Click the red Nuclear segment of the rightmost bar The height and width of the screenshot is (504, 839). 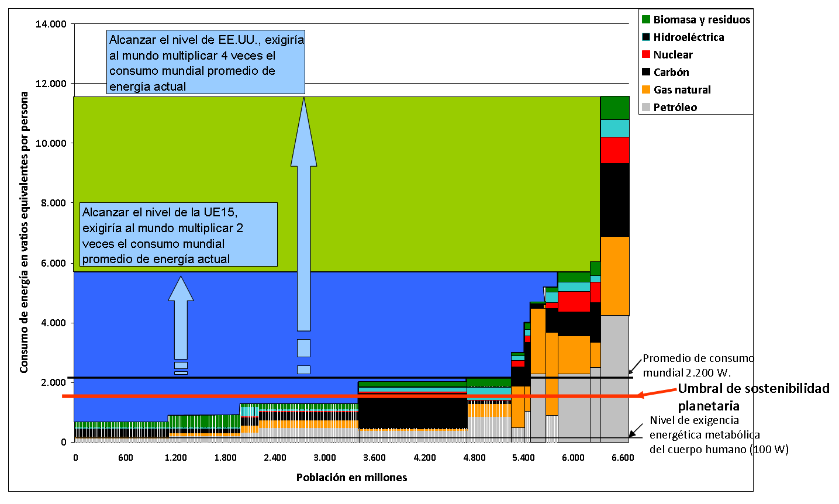point(614,150)
